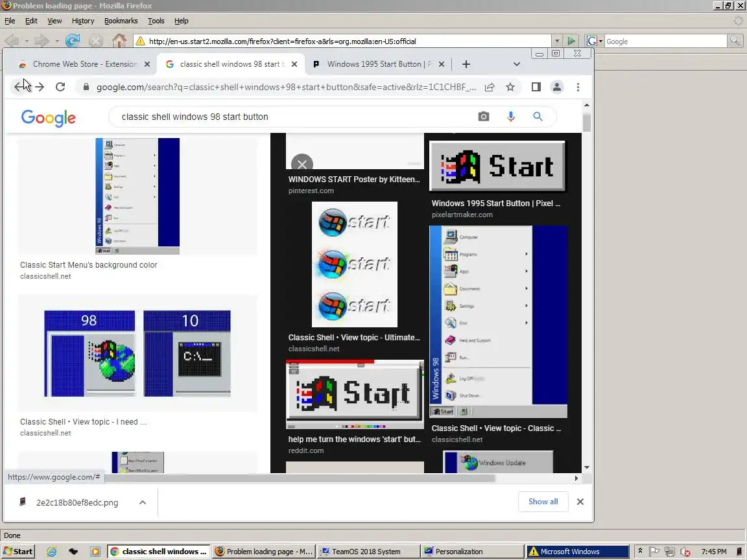Click Google blue search magnifier icon
The width and height of the screenshot is (747, 560).
coord(538,116)
